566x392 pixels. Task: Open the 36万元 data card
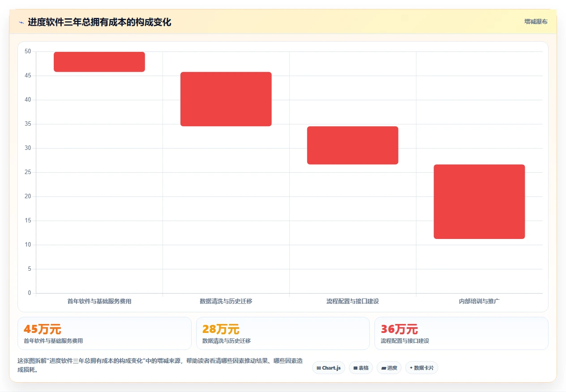(x=461, y=333)
